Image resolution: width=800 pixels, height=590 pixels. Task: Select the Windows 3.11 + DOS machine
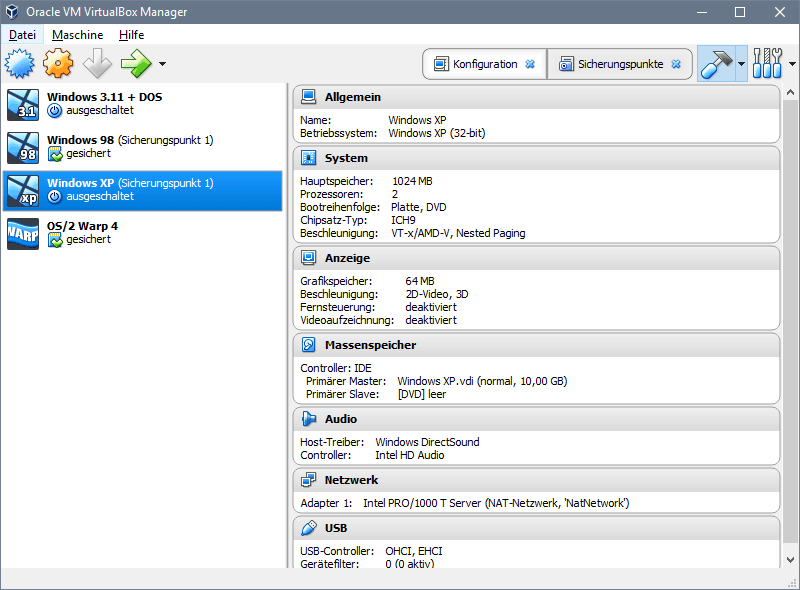pyautogui.click(x=142, y=105)
